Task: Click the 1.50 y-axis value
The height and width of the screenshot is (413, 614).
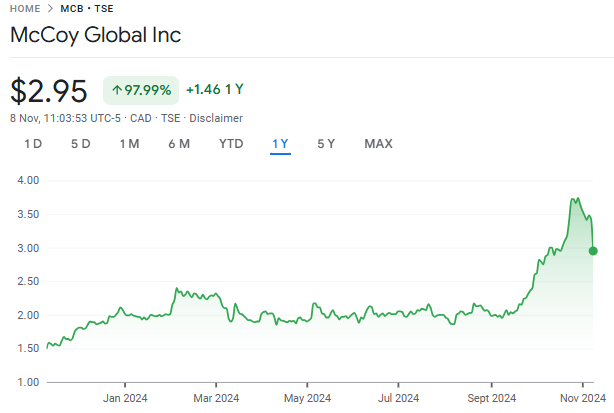Action: (x=28, y=348)
